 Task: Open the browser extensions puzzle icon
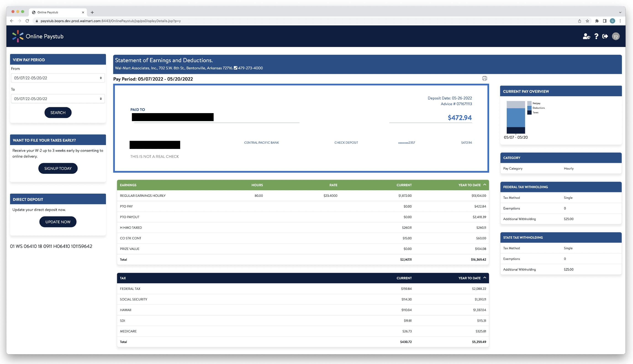(x=597, y=21)
